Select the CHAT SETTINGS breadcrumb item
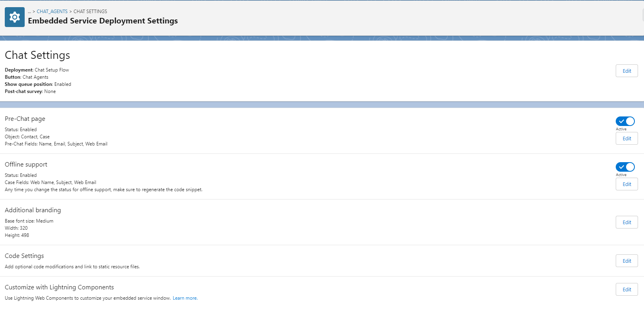Viewport: 644px width, 310px height. pos(90,12)
